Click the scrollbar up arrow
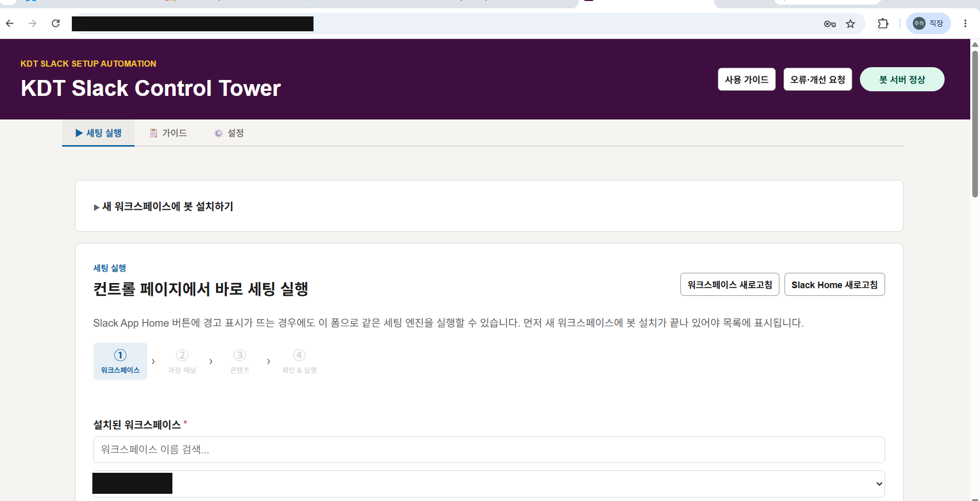Screen dimensions: 980x501 (x=975, y=44)
